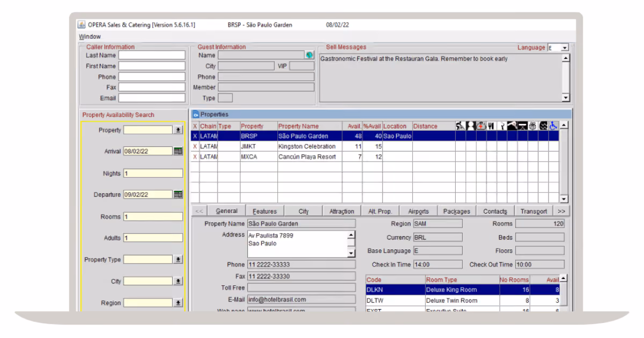This screenshot has width=644, height=338.
Task: Click the OPERA application icon in title bar
Action: (82, 25)
